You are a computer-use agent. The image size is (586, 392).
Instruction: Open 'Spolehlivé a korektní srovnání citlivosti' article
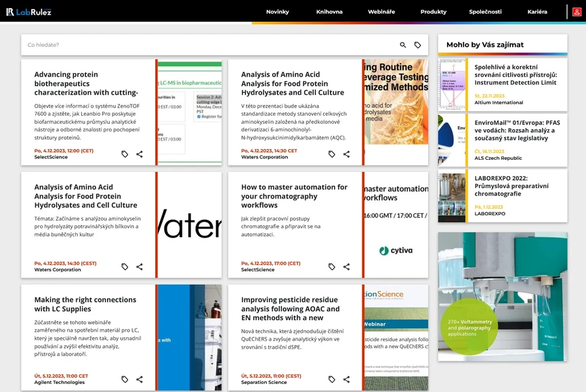pos(516,74)
